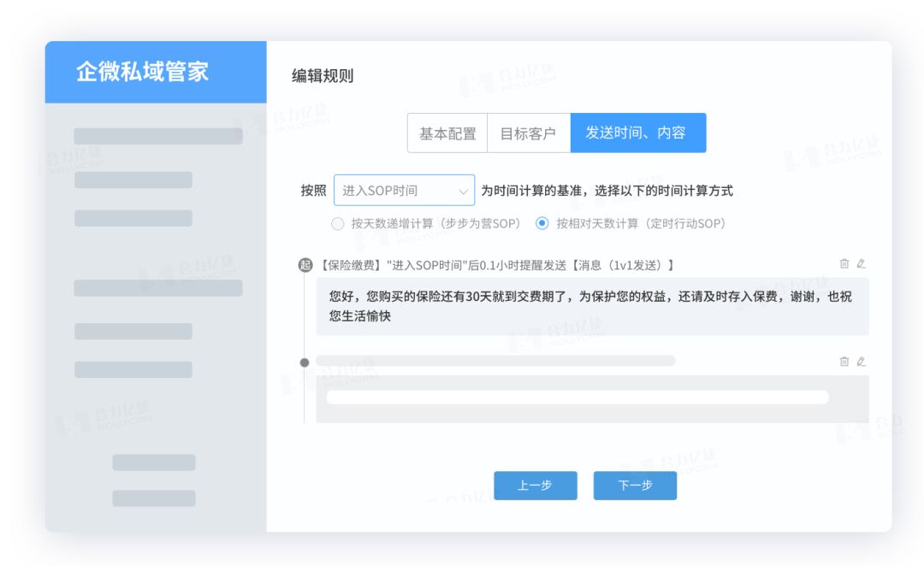The width and height of the screenshot is (924, 566).
Task: Open the 发送时间、内容 tab
Action: point(637,133)
